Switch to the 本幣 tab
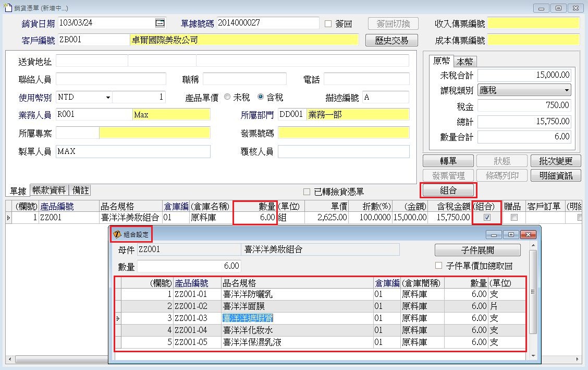Viewport: 588px width, 370px height. pyautogui.click(x=465, y=61)
